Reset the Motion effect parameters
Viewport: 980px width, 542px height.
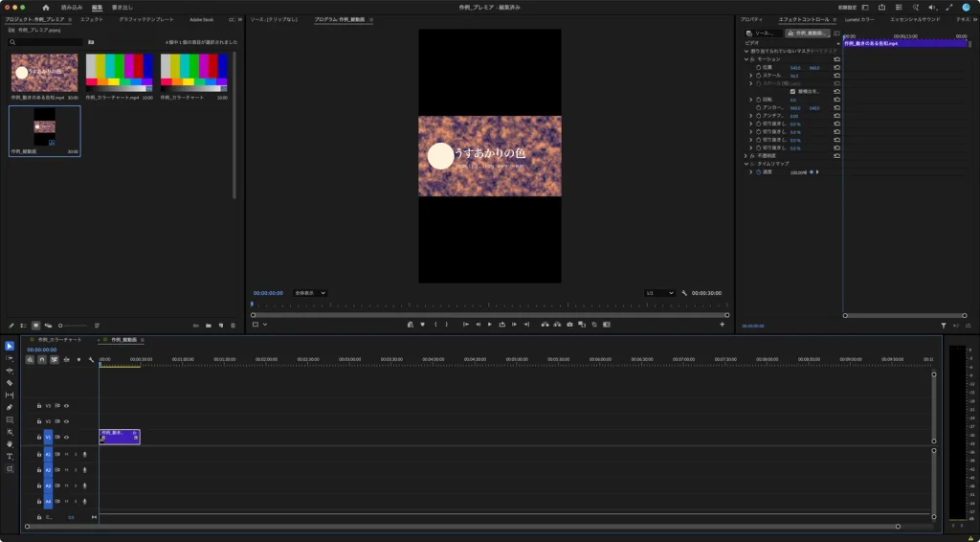click(x=836, y=59)
